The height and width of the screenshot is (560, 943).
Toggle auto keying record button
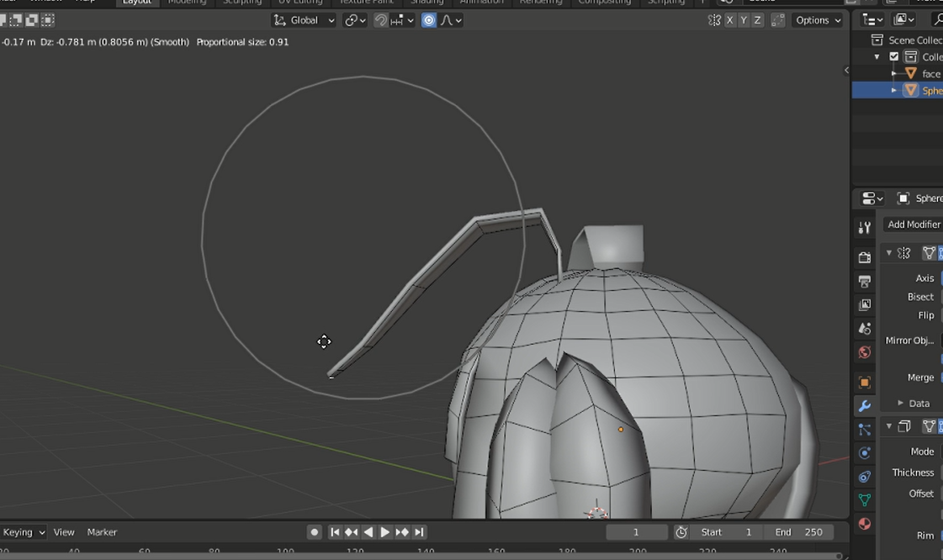(314, 532)
